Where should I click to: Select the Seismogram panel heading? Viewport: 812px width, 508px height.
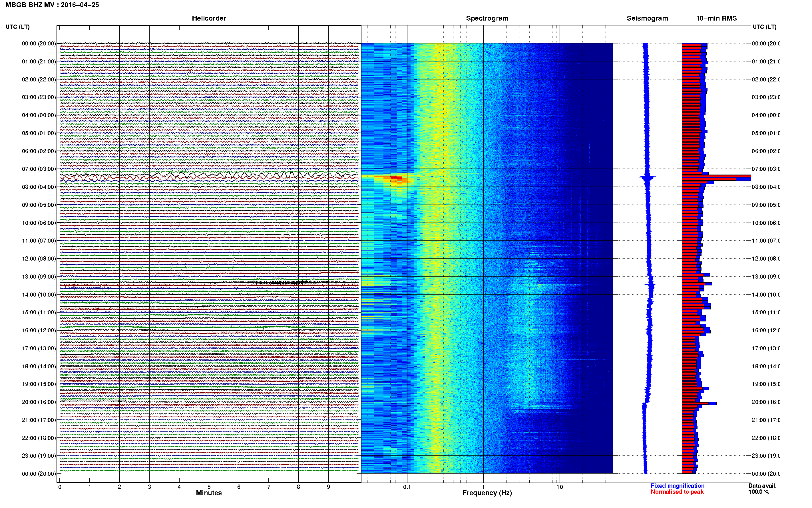coord(647,18)
